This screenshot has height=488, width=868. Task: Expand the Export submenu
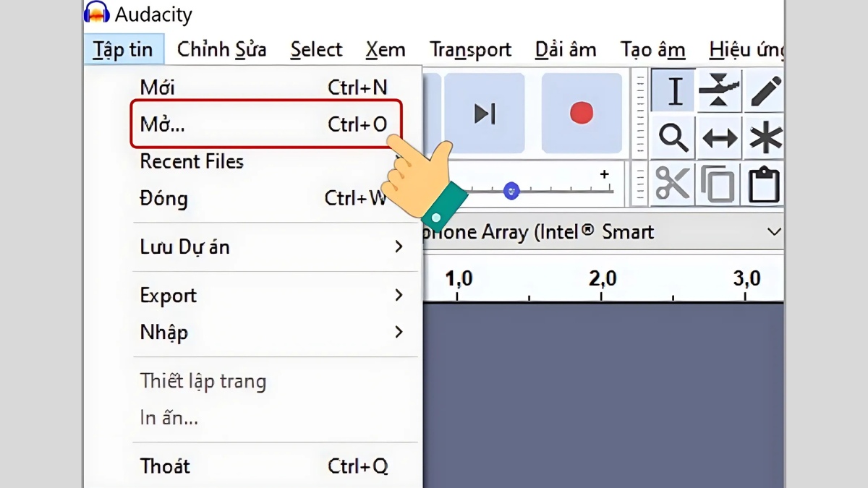[x=276, y=296]
